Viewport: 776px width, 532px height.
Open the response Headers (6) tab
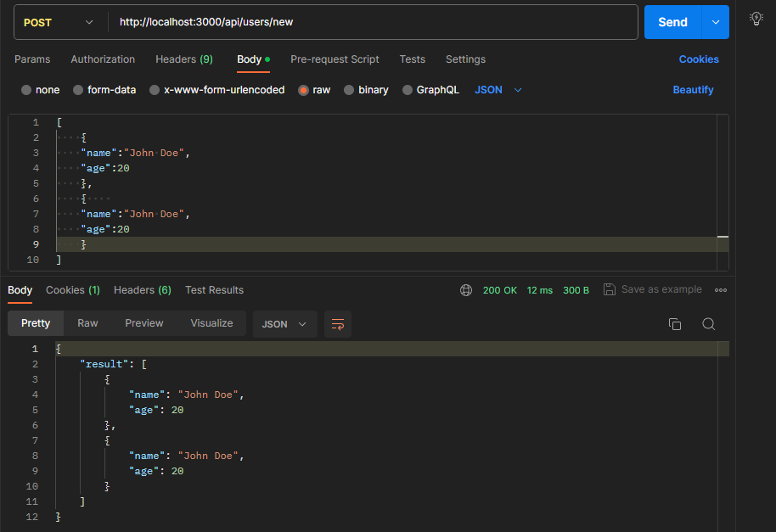[x=143, y=290]
